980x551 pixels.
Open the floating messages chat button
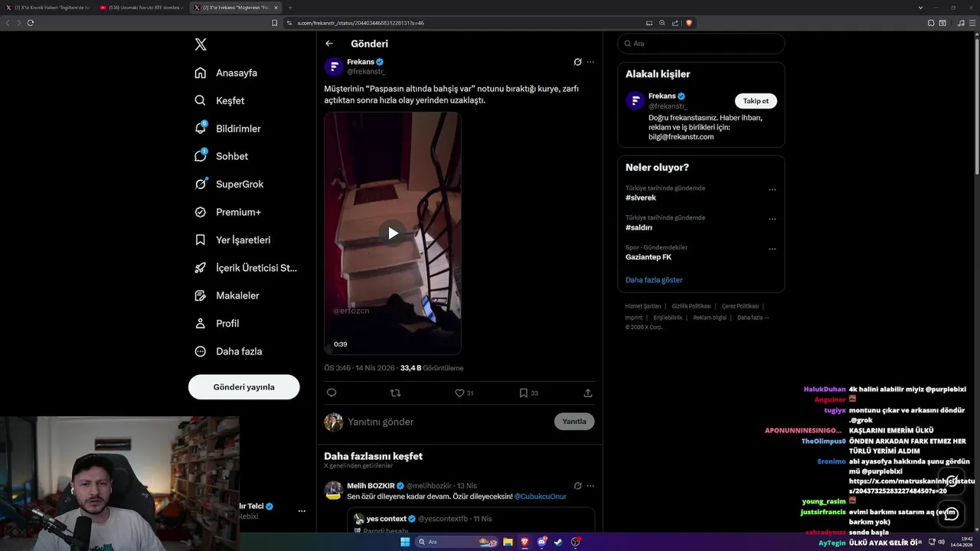[x=952, y=514]
